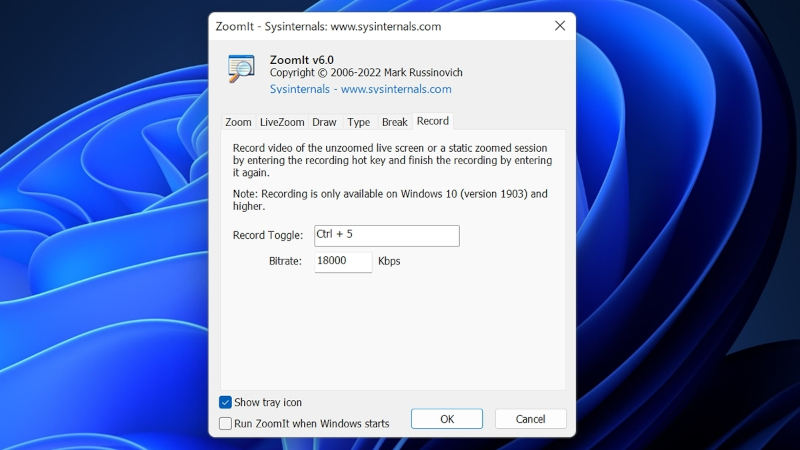Screen dimensions: 800x450
Task: Click the Record Toggle hotkey field
Action: (387, 236)
